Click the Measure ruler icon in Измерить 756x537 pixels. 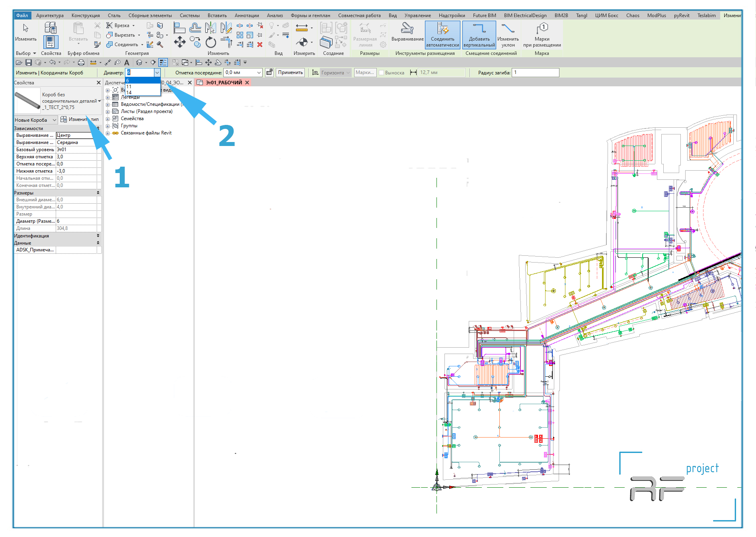pos(302,27)
